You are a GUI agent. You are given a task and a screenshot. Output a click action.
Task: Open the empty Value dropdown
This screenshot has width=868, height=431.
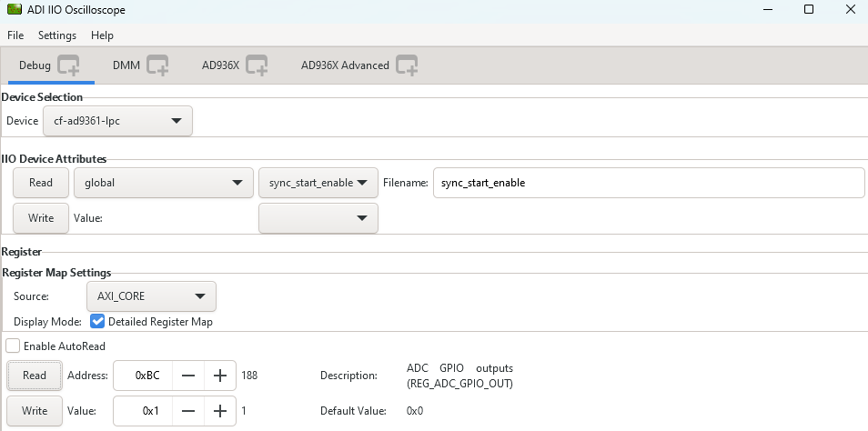point(318,218)
